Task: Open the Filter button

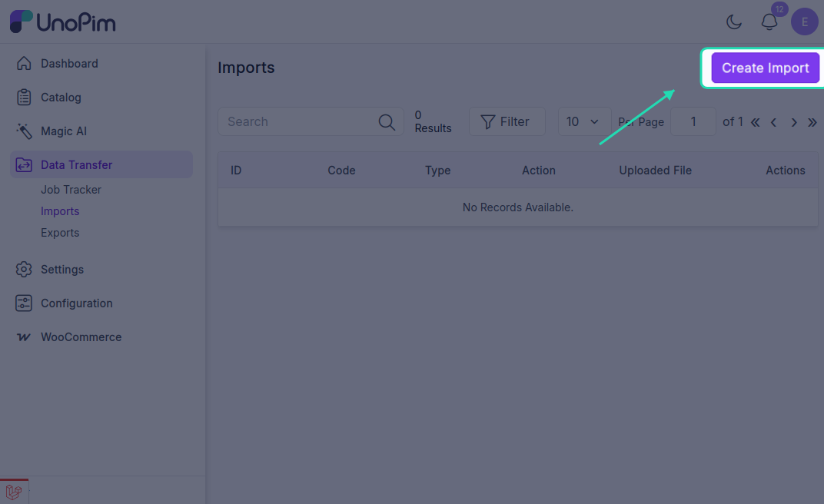Action: pos(507,121)
